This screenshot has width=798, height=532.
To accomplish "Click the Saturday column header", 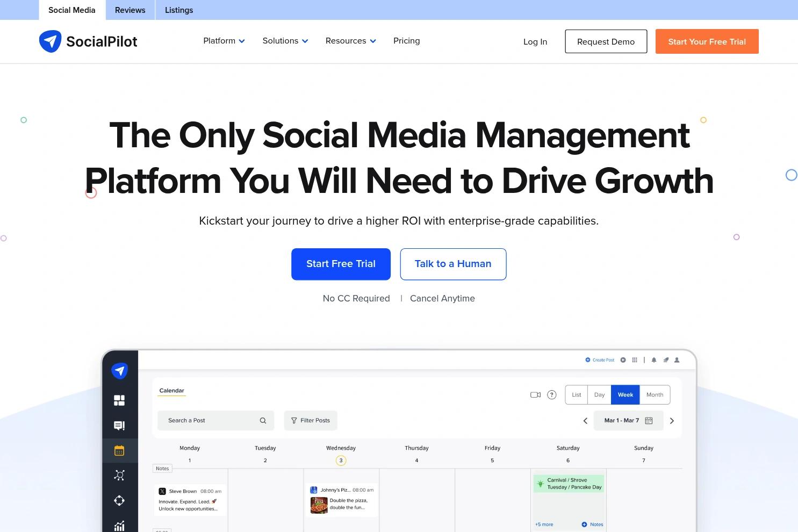I will [568, 448].
